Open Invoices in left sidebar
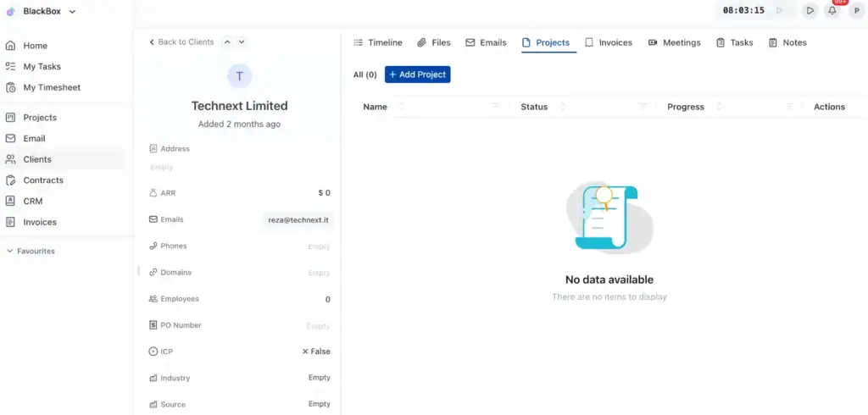The height and width of the screenshot is (415, 868). pos(40,222)
